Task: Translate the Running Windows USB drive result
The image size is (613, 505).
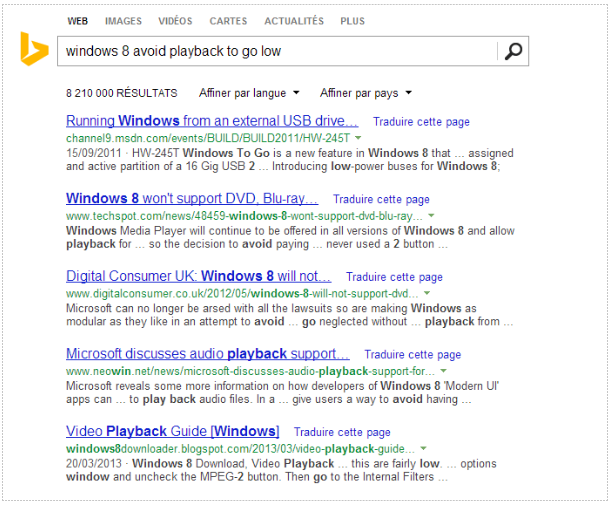Action: click(x=421, y=122)
